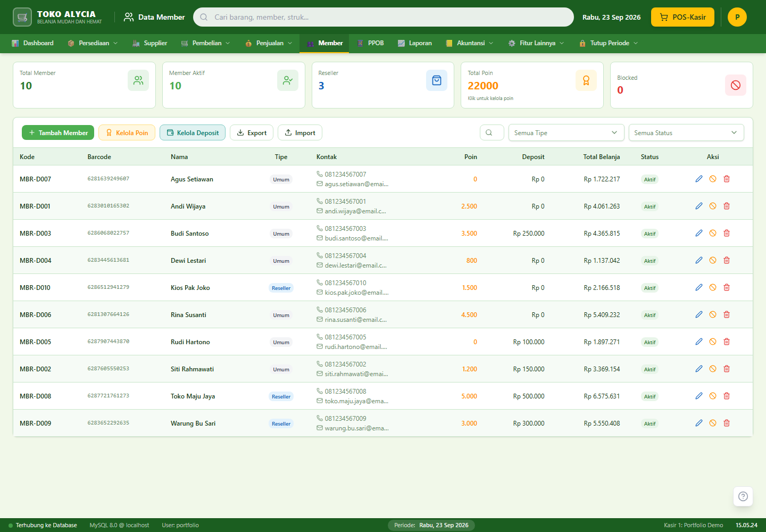Screen dimensions: 766x532
Task: Click the Klik untuk kelola poin text
Action: pyautogui.click(x=490, y=98)
